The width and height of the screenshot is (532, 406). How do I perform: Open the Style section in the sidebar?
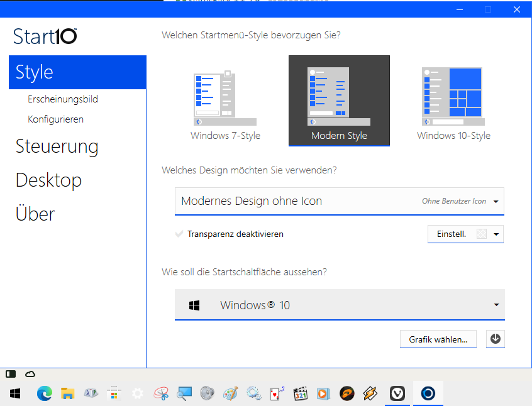coord(77,72)
